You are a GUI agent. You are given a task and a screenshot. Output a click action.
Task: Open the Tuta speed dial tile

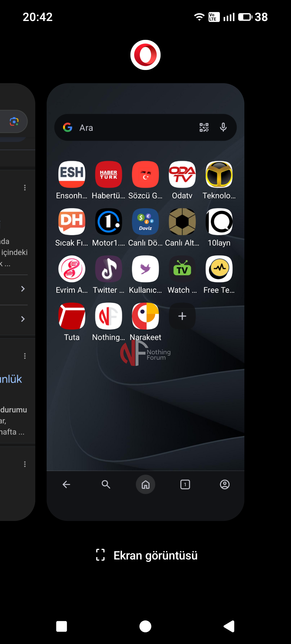pos(72,316)
